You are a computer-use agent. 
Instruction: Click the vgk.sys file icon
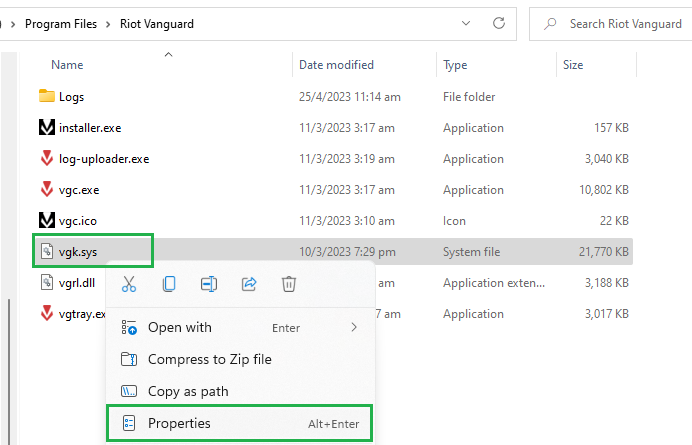click(x=47, y=251)
